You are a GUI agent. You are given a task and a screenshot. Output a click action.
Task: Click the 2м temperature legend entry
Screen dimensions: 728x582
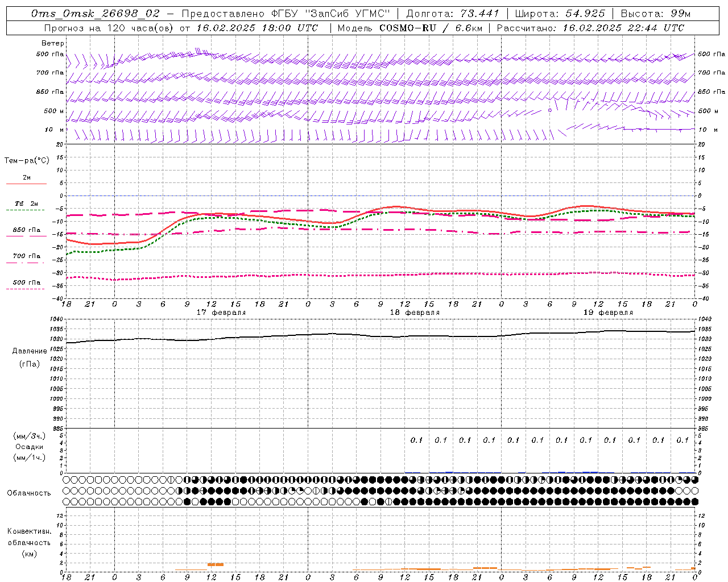27,178
